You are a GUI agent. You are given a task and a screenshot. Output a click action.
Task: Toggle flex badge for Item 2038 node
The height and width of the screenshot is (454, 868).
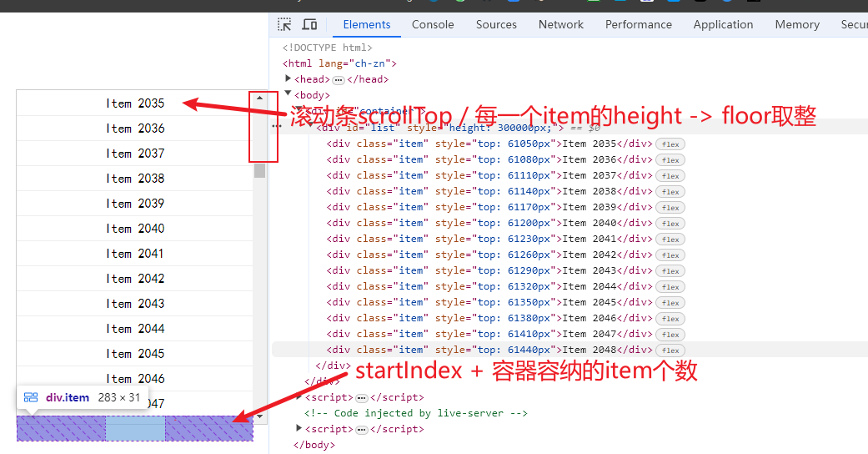pos(670,192)
